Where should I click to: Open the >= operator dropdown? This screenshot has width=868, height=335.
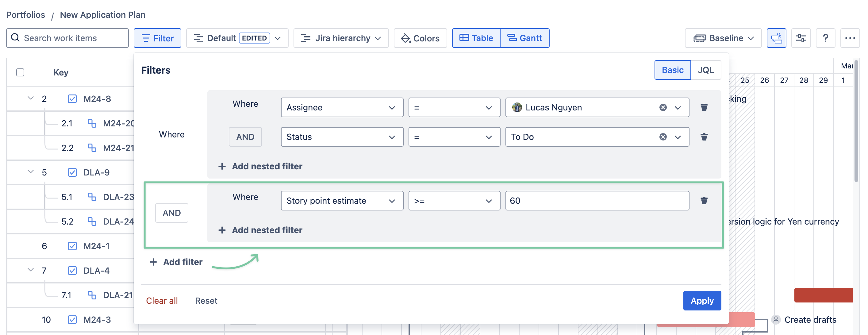(x=454, y=201)
